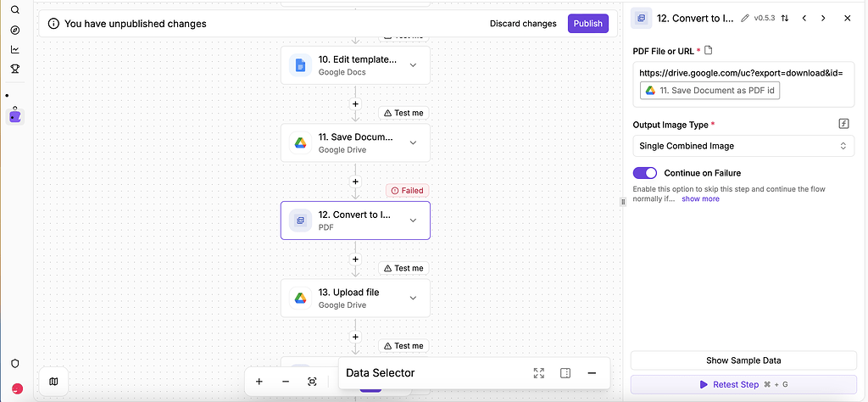
Task: Expand step 11 Save Document chevron
Action: pyautogui.click(x=413, y=142)
